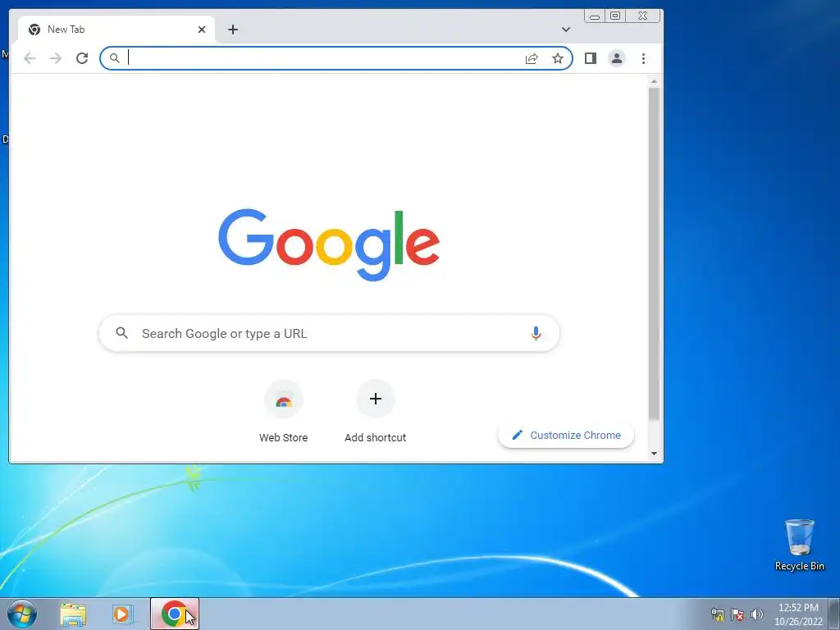Click the Google logo

[329, 244]
